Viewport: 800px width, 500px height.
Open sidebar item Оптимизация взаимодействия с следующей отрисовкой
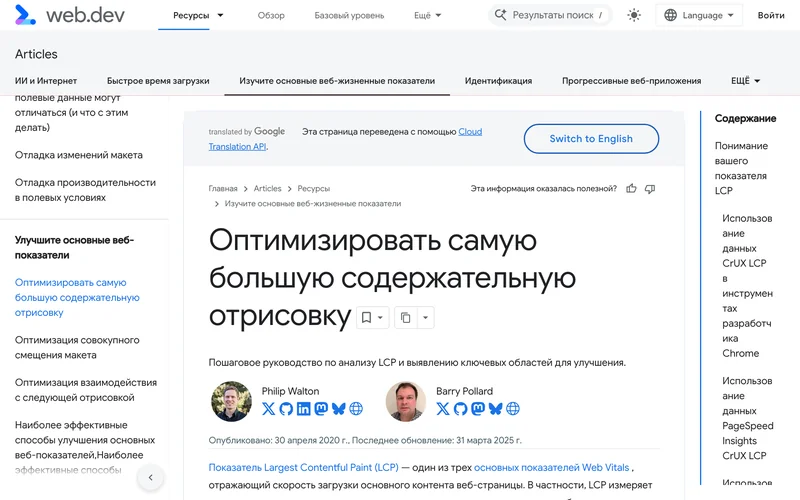click(86, 390)
